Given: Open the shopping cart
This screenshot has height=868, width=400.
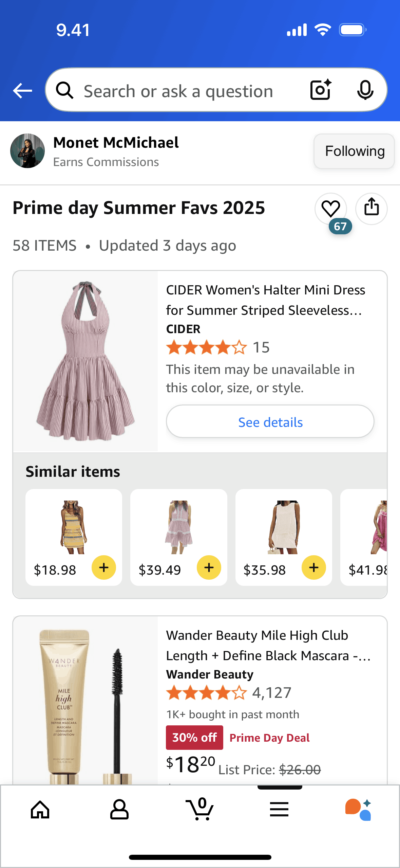Looking at the screenshot, I should pos(199,809).
